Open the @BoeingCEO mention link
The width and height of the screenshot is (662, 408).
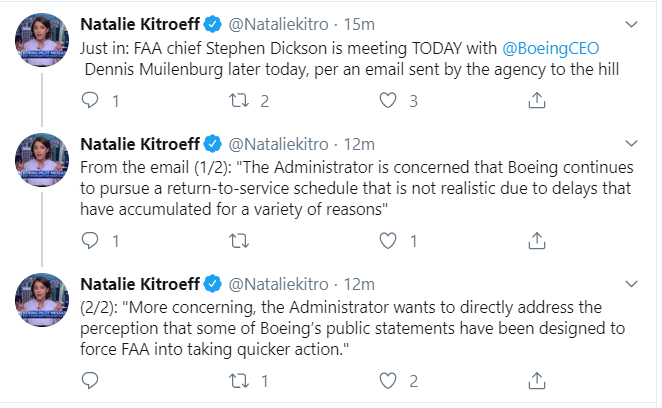tap(551, 49)
